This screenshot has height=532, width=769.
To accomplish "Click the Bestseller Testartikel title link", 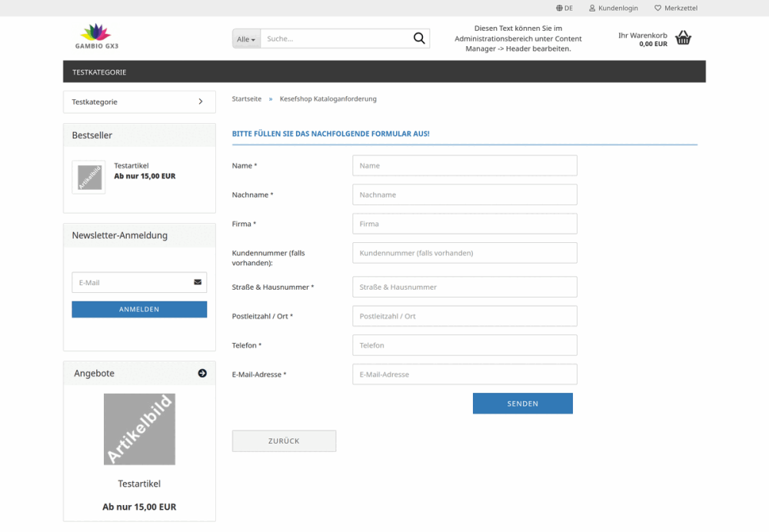I will pos(131,166).
